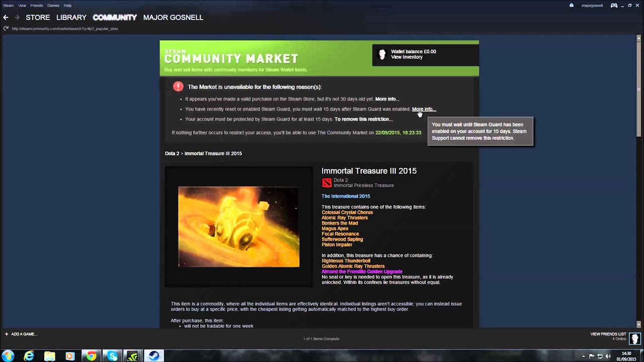Show hidden system tray icons arrow

[x=585, y=356]
